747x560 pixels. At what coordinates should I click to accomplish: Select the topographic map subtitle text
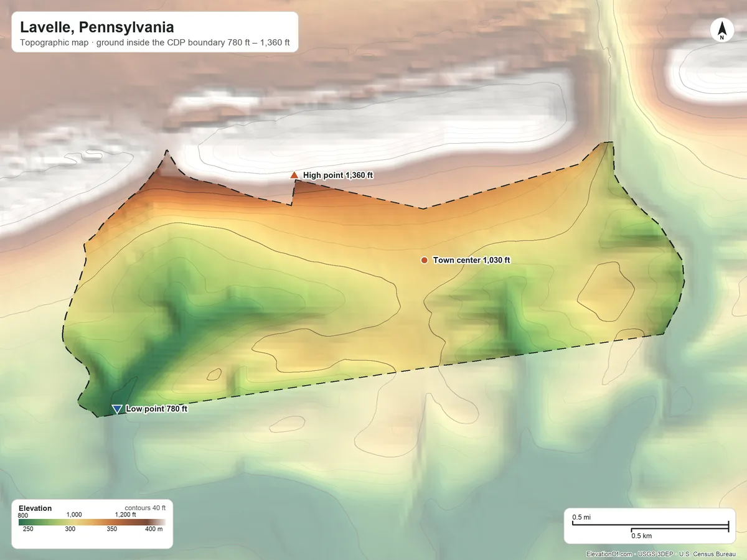[x=156, y=44]
